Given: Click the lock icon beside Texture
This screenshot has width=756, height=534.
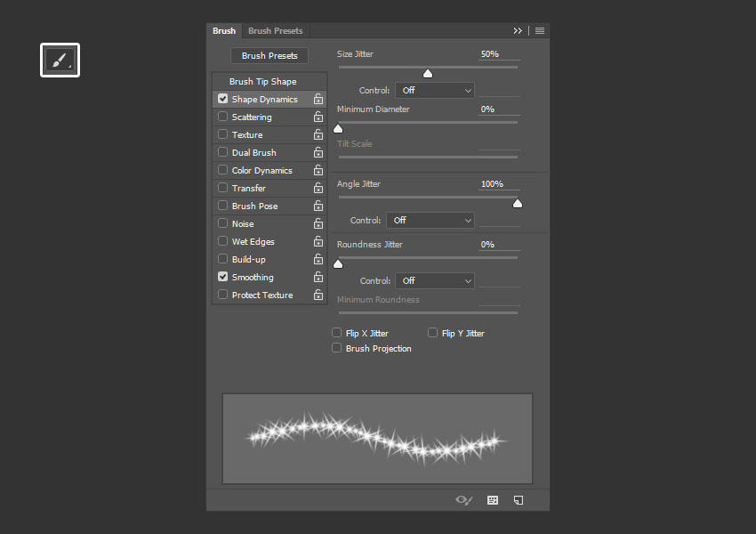Looking at the screenshot, I should [318, 135].
